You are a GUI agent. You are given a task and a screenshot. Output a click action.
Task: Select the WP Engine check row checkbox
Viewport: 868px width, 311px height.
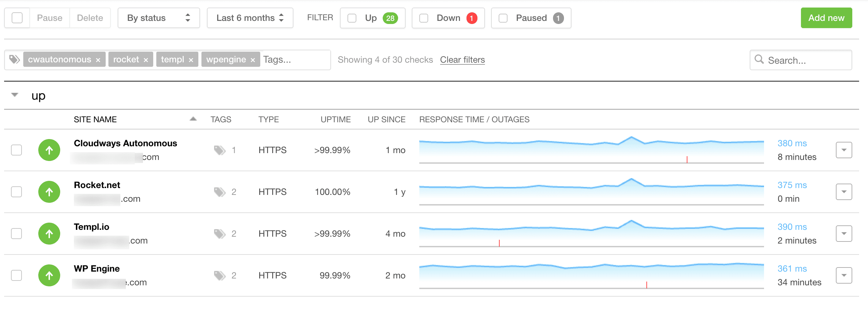[16, 275]
